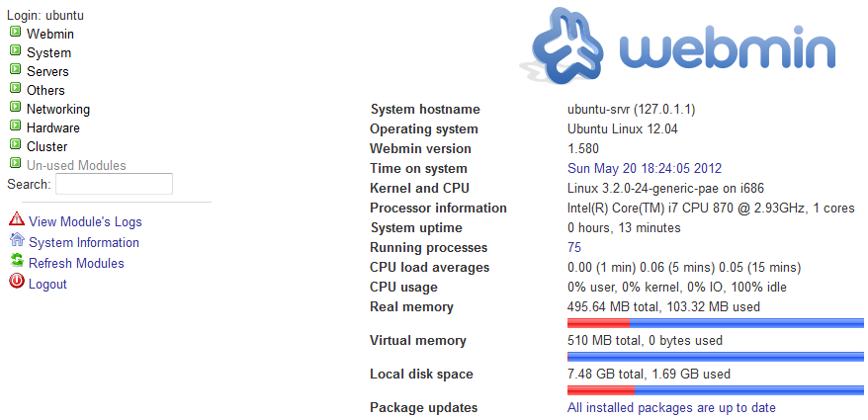Click the red power Logout icon
Image resolution: width=868 pixels, height=420 pixels.
click(x=17, y=282)
